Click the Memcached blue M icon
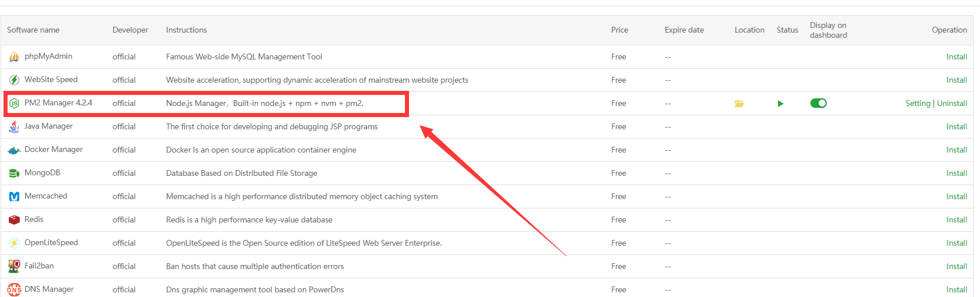 [14, 196]
